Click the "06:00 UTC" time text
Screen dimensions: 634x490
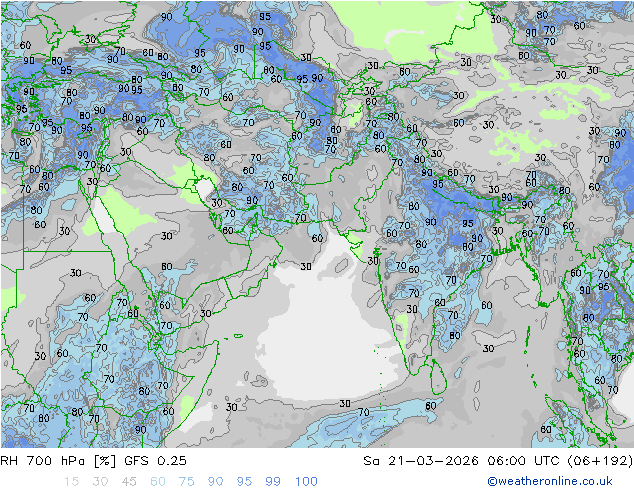point(523,460)
